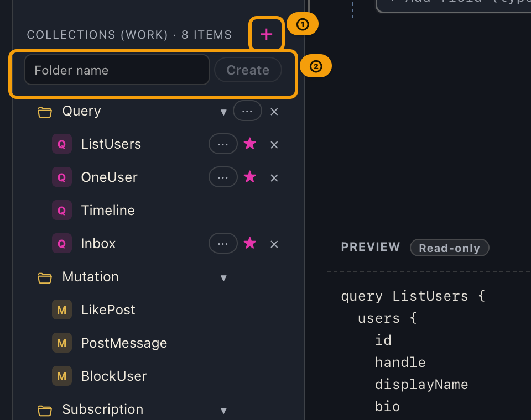The image size is (531, 420).
Task: Open the more options for Query folder
Action: coord(247,111)
